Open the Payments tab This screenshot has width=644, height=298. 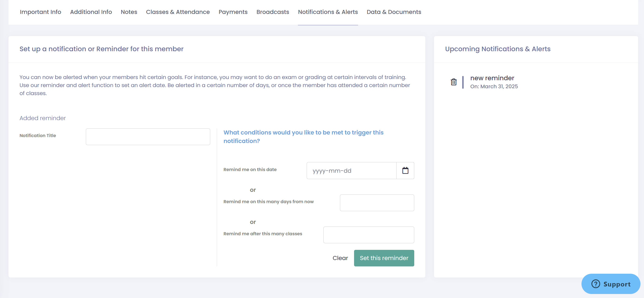(233, 12)
